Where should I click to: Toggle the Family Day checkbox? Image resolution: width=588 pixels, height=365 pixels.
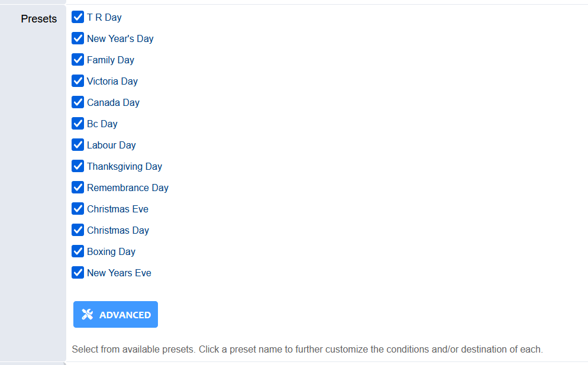[x=77, y=60]
